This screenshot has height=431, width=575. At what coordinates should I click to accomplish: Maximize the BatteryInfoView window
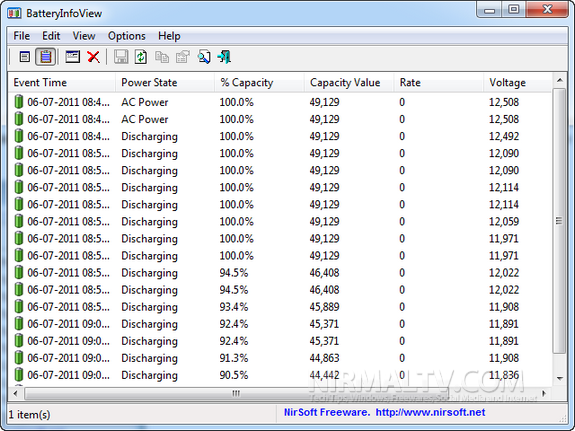click(514, 9)
